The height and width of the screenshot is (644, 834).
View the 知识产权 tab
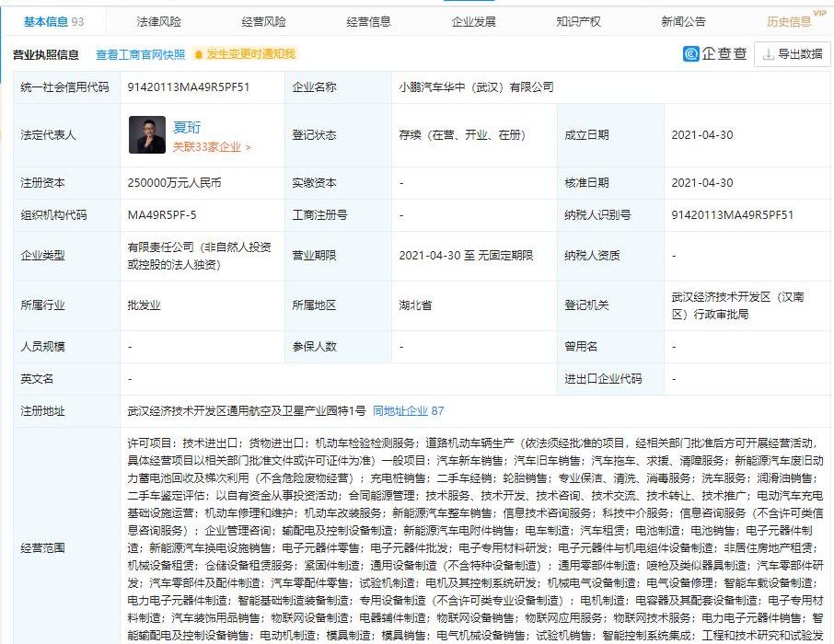pos(579,21)
